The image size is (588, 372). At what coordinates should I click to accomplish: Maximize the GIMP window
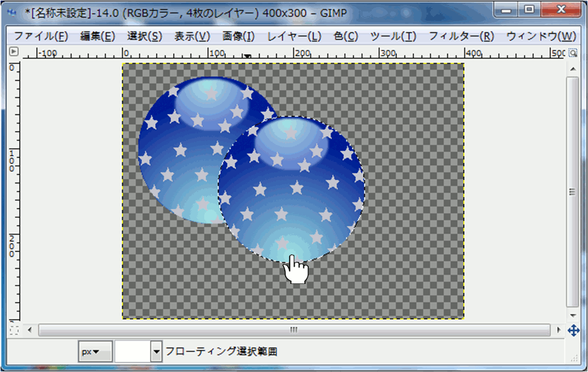529,10
